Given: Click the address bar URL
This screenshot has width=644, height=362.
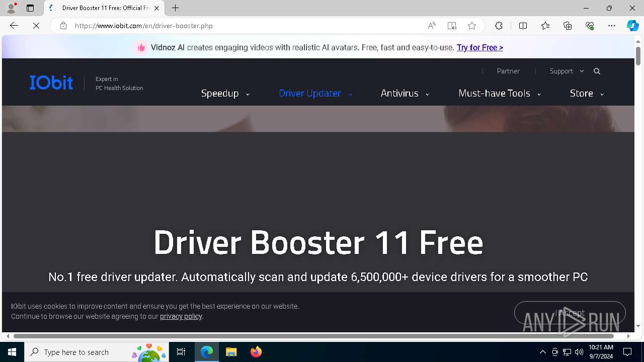Looking at the screenshot, I should click(x=144, y=26).
